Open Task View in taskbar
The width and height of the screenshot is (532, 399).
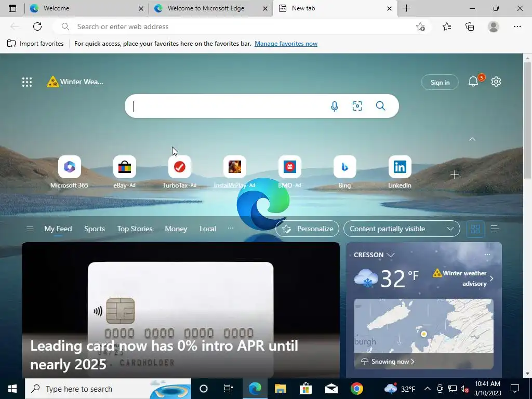point(229,389)
